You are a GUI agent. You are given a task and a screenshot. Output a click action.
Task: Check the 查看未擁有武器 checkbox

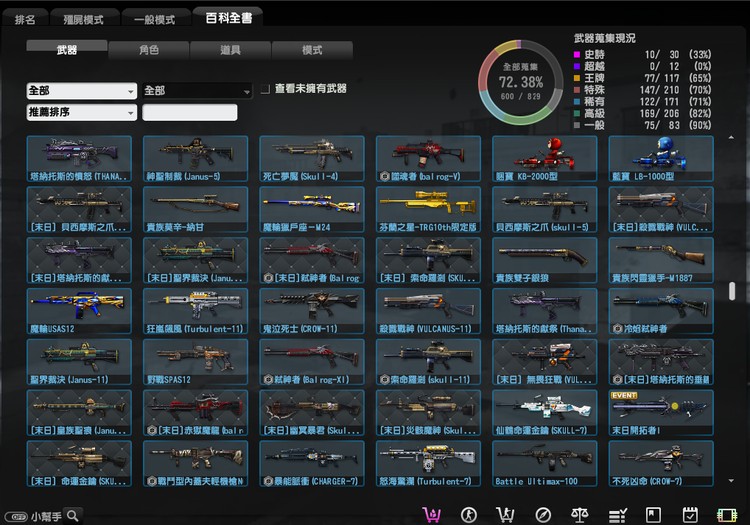tap(265, 89)
